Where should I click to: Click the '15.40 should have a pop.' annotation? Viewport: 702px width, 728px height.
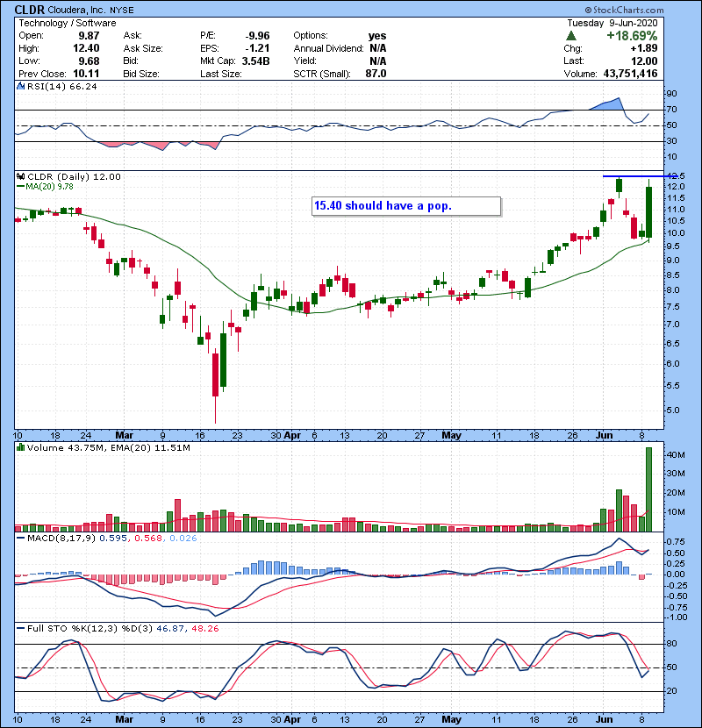tap(406, 206)
